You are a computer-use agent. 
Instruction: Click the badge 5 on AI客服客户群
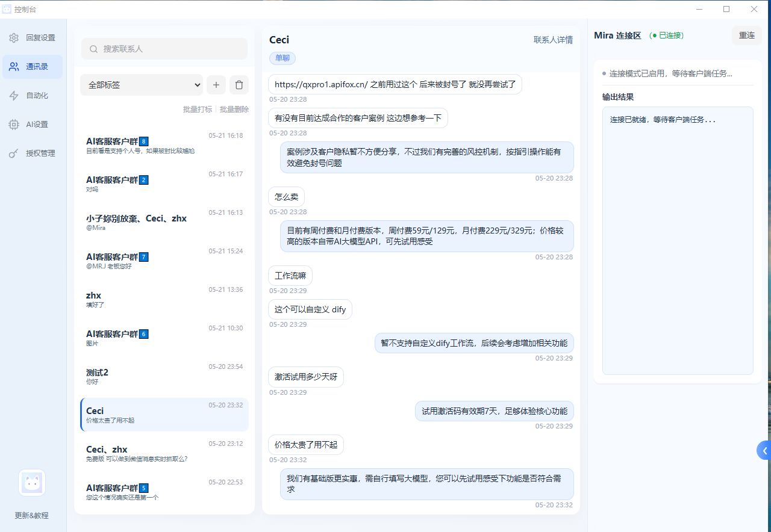(x=144, y=488)
